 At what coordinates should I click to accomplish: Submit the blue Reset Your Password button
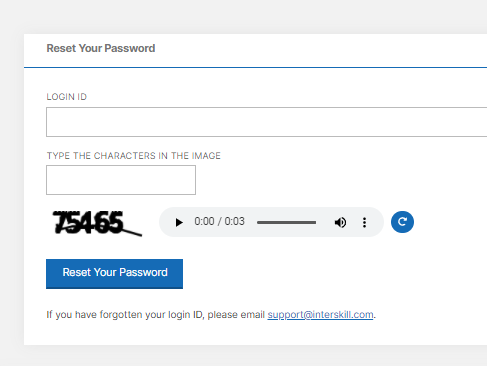pos(114,274)
